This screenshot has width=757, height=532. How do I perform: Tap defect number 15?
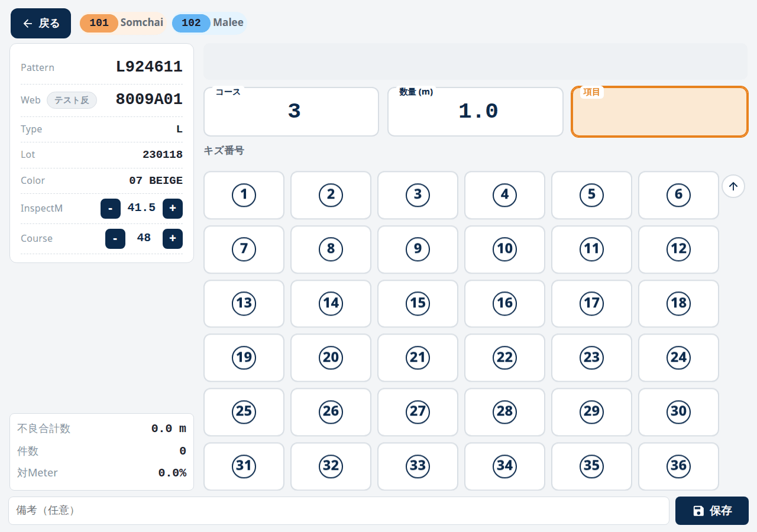click(x=418, y=304)
